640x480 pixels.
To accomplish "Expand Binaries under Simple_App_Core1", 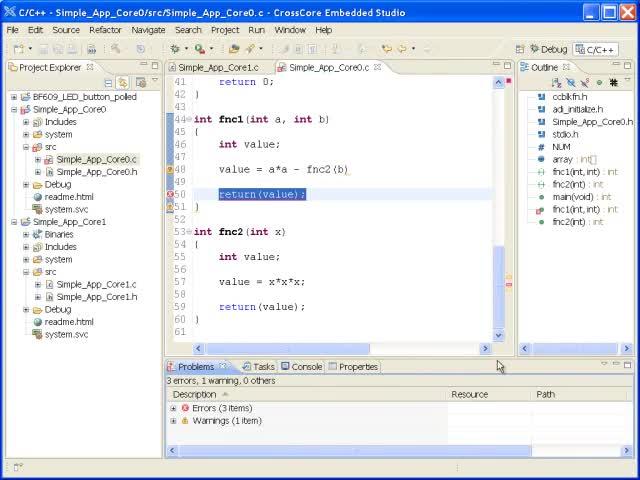I will click(26, 234).
